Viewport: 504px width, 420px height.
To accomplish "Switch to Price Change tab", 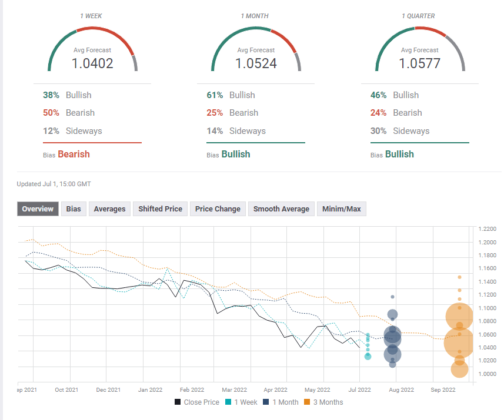I will (218, 209).
